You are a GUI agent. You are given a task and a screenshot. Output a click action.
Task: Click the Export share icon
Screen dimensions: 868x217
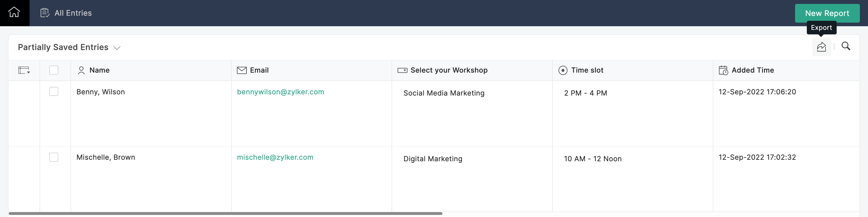point(821,47)
